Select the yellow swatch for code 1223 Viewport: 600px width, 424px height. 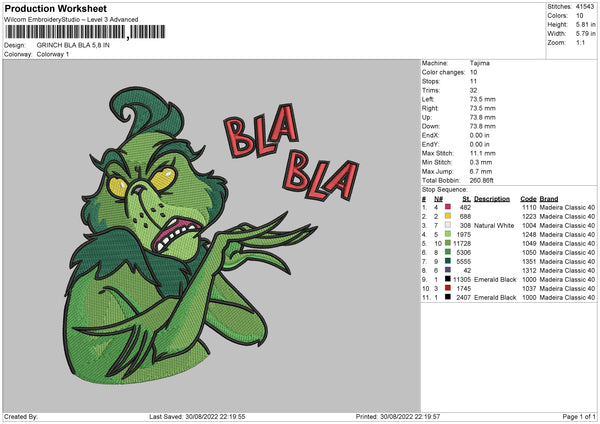pos(448,216)
